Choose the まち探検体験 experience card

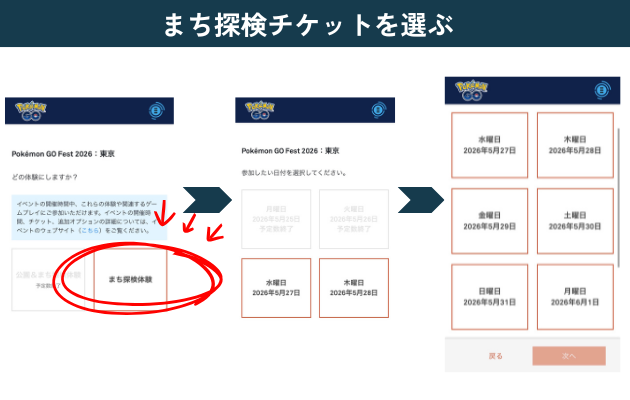pyautogui.click(x=130, y=279)
